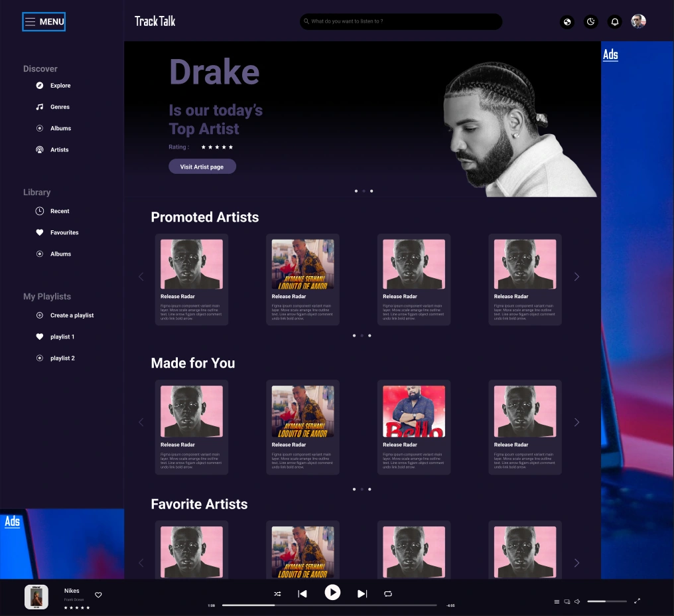674x616 pixels.
Task: Open Recent in Library
Action: pos(60,211)
